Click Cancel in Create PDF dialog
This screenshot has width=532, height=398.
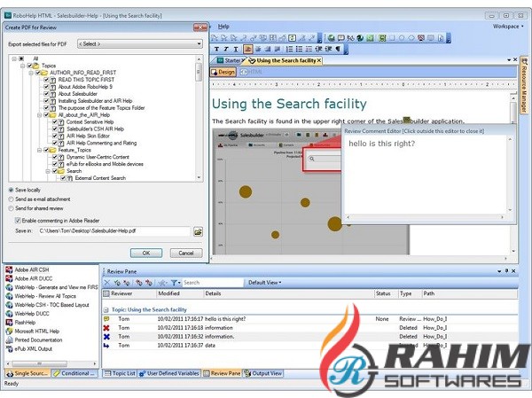tap(186, 254)
